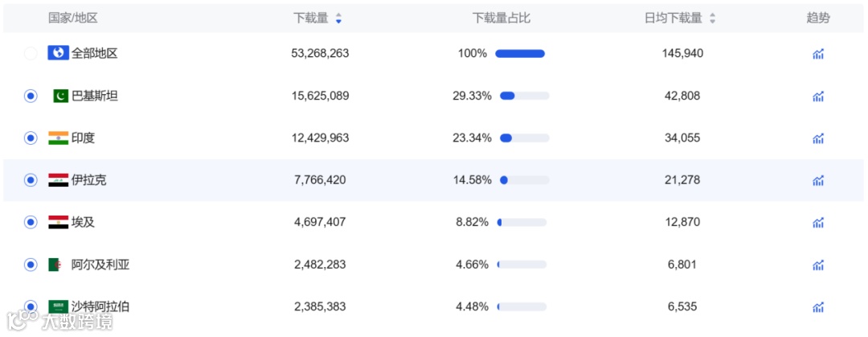Sort the table by 日均下载量
The image size is (868, 337).
(x=712, y=18)
